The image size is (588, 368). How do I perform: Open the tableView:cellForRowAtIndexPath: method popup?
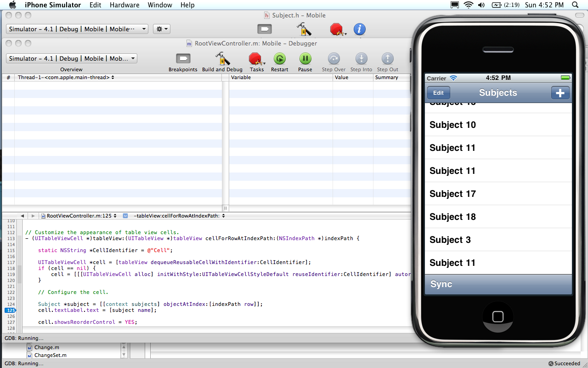(x=179, y=216)
